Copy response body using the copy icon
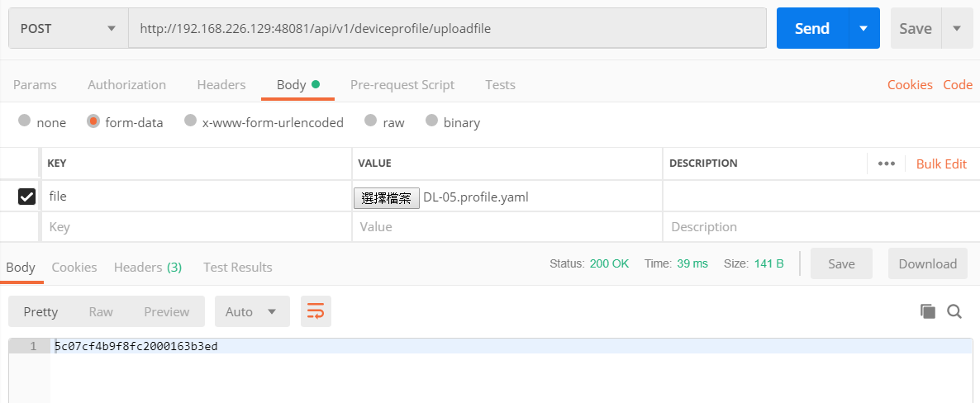This screenshot has width=980, height=403. [928, 311]
